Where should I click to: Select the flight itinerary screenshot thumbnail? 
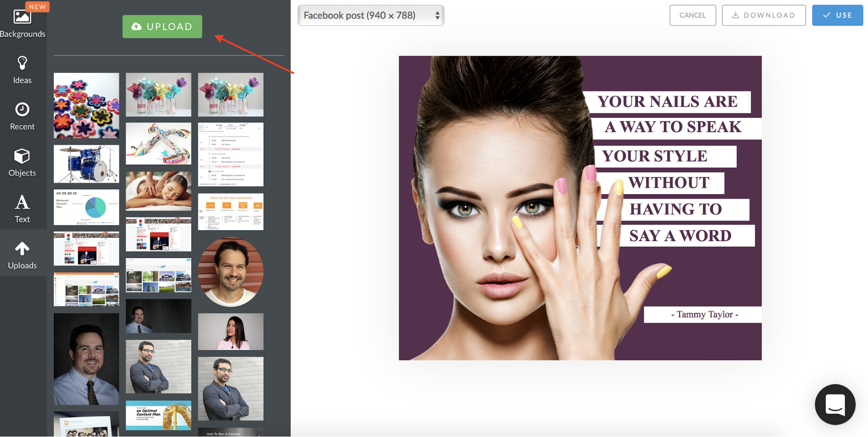(231, 154)
